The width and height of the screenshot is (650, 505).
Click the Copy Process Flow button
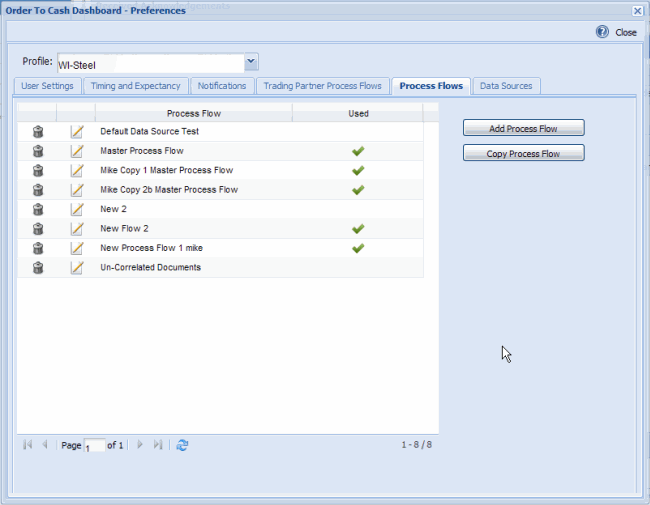[524, 153]
